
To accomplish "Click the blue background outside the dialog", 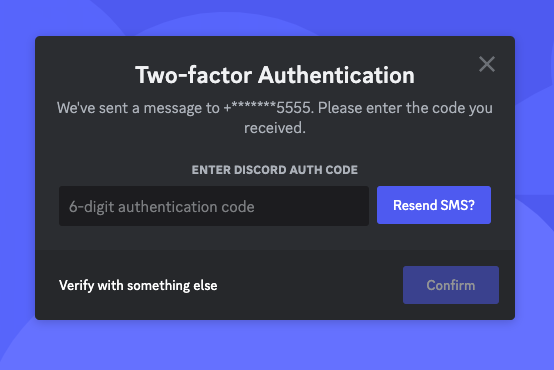I will coord(276,346).
